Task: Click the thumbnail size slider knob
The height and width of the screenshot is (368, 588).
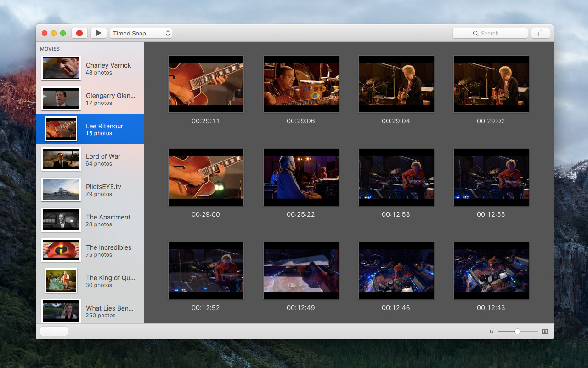Action: 517,331
